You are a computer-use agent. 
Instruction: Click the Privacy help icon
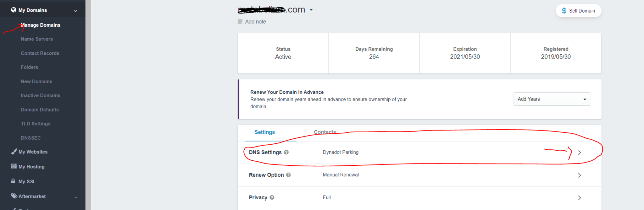(272, 197)
